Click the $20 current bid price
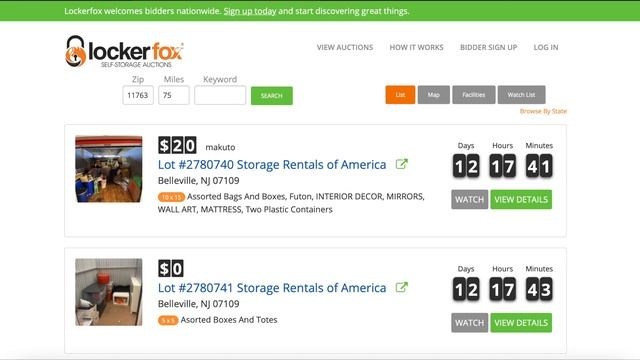 pyautogui.click(x=177, y=145)
